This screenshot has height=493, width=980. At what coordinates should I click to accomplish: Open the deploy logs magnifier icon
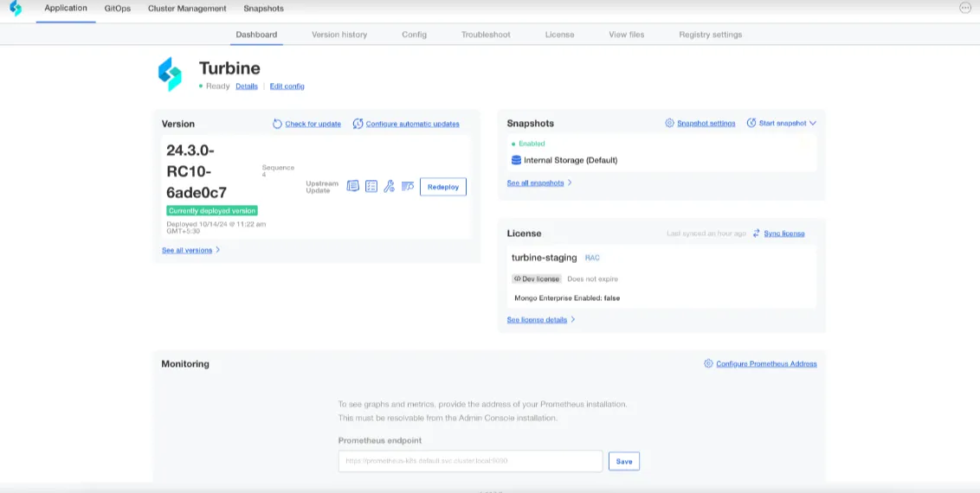tap(408, 186)
